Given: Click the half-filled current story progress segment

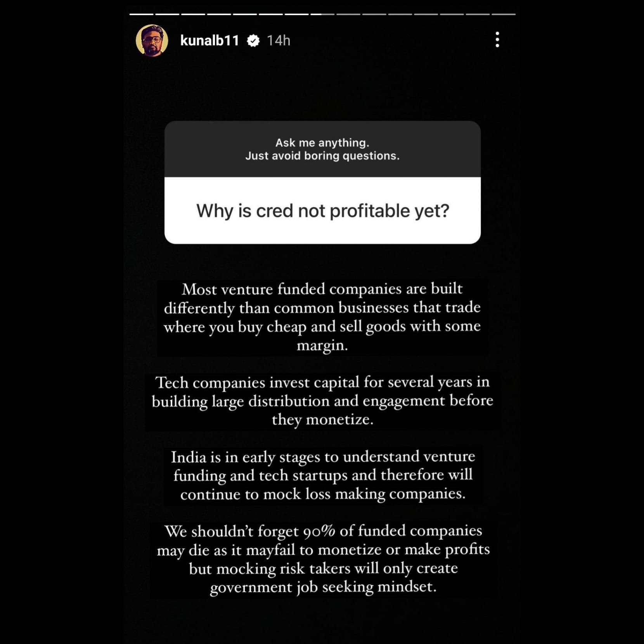Looking at the screenshot, I should pyautogui.click(x=322, y=14).
